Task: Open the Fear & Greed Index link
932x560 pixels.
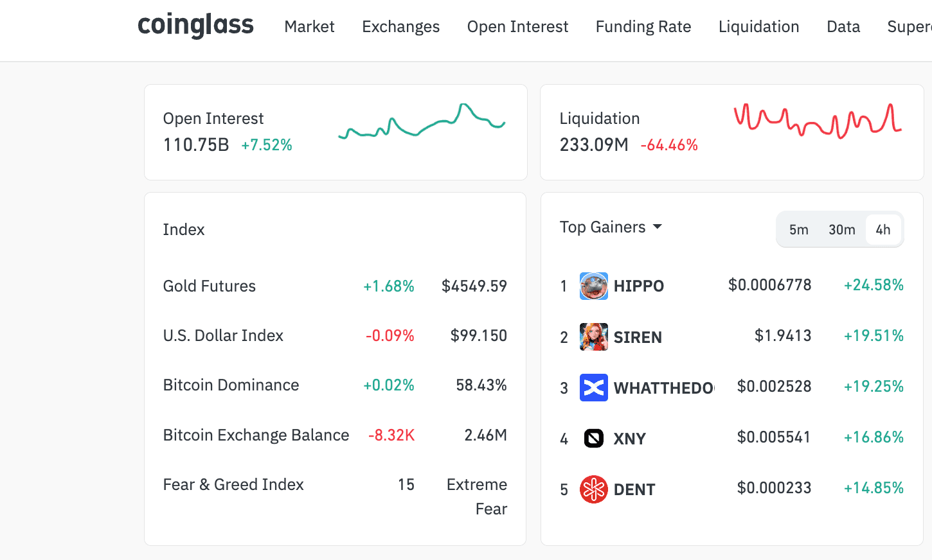Action: [233, 485]
